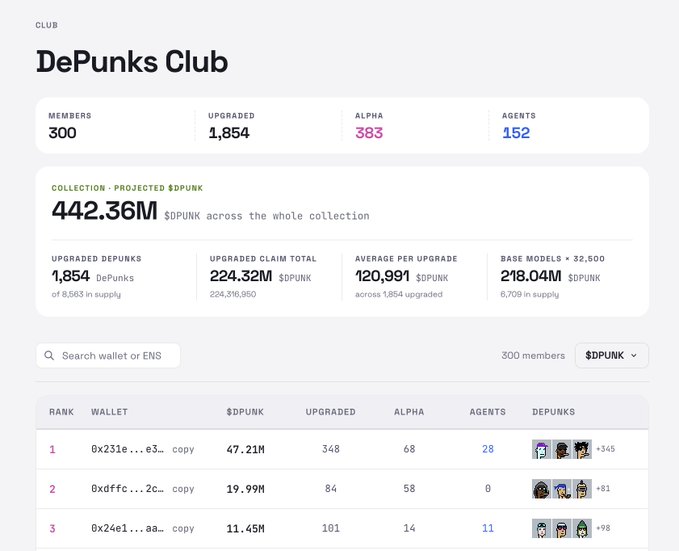Focus the Search wallet or ENS field
This screenshot has height=551, width=679.
point(108,356)
